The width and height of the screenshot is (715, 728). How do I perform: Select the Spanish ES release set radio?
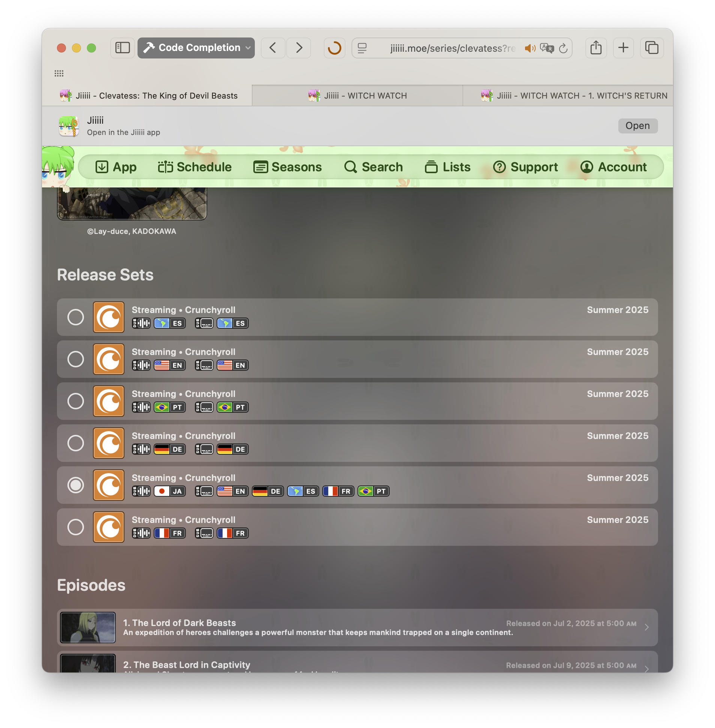(75, 317)
